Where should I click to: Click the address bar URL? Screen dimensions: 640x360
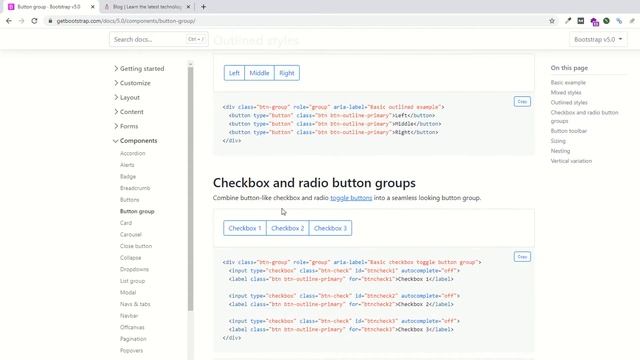(x=126, y=21)
